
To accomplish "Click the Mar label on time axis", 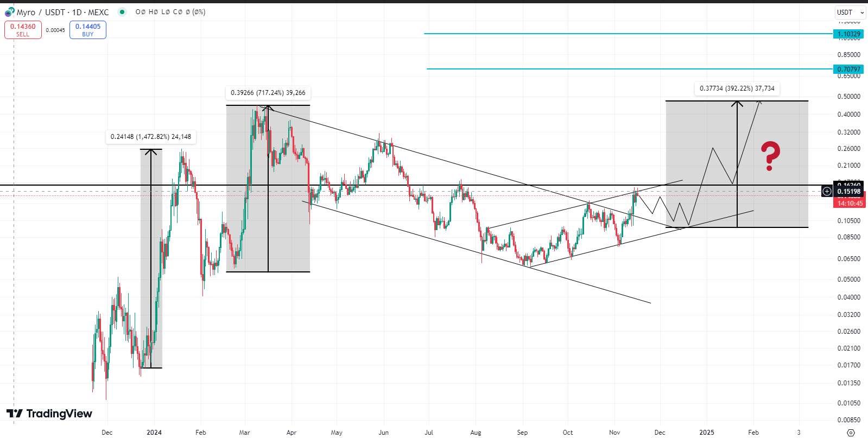I will (x=245, y=433).
